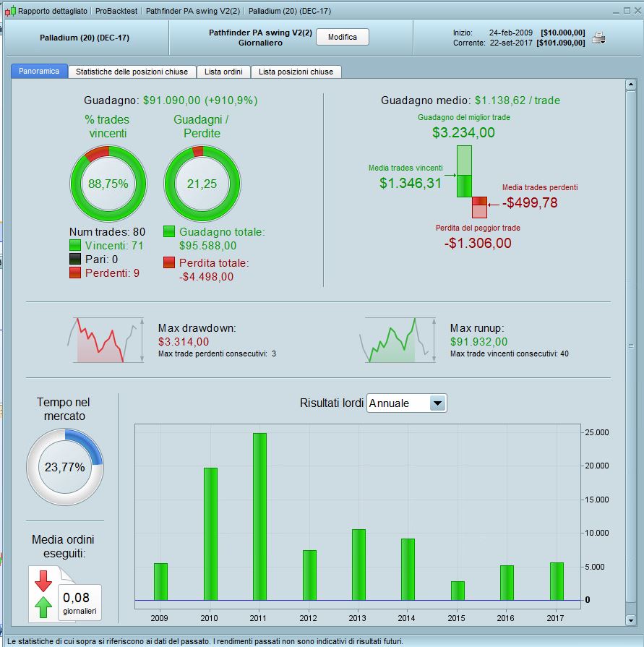Click the red worst trade candle bar

(x=479, y=207)
